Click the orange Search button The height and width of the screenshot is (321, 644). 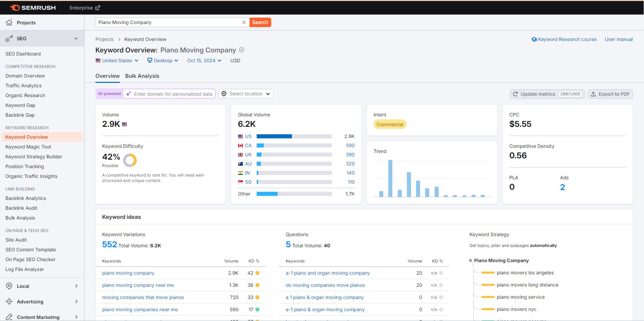click(x=260, y=22)
